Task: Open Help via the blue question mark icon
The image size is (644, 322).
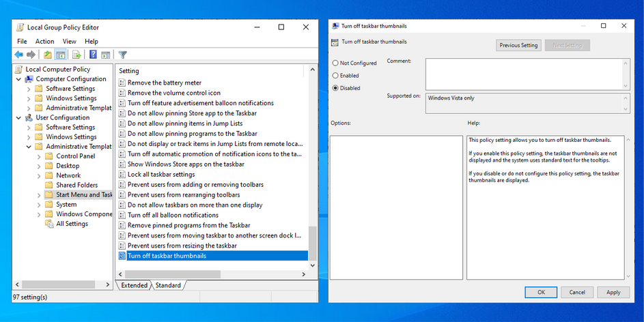Action: tap(93, 55)
